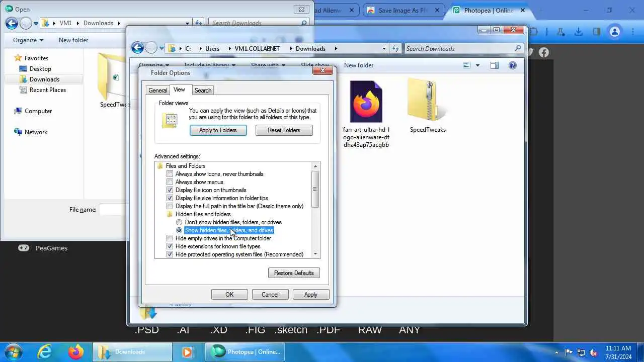Click New folder in Explorer toolbar

tap(359, 65)
